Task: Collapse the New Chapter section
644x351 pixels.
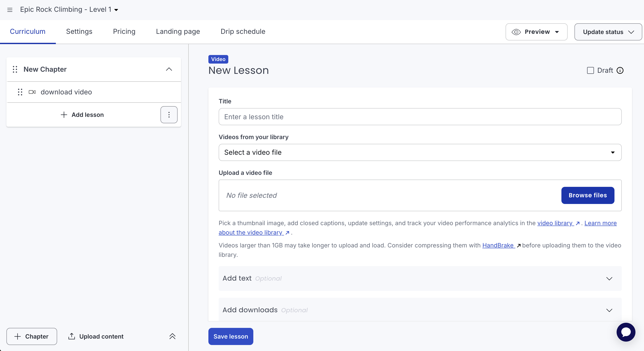Action: [x=169, y=69]
